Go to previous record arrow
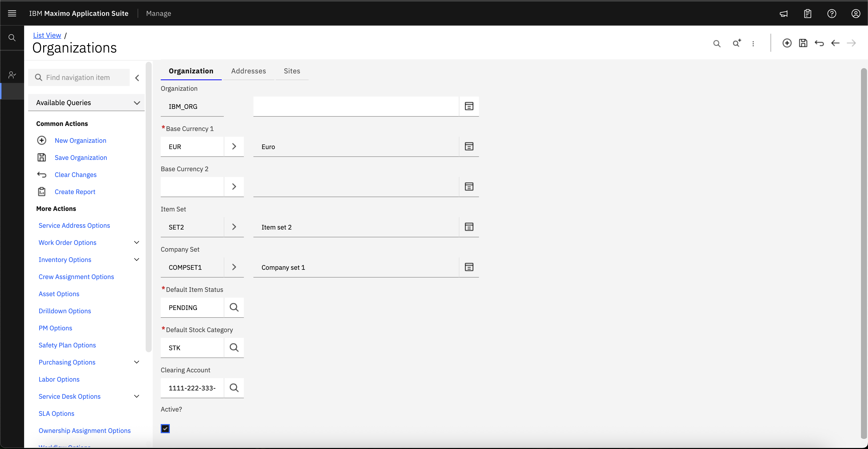 (835, 43)
